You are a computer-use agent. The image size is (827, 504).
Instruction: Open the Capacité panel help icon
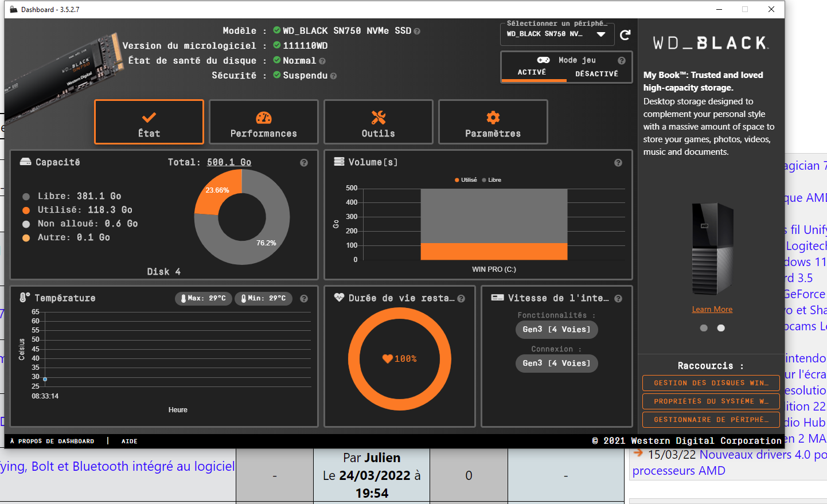tap(304, 163)
